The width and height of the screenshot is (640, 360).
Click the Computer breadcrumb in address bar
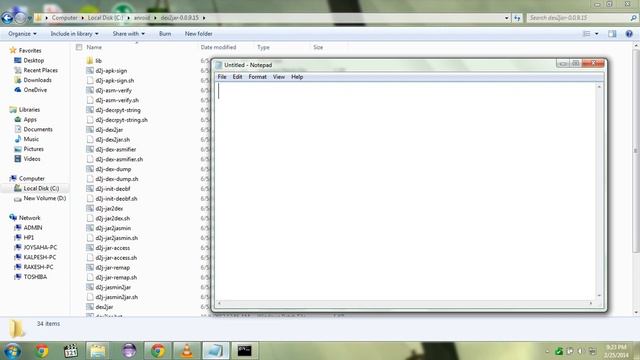64,18
